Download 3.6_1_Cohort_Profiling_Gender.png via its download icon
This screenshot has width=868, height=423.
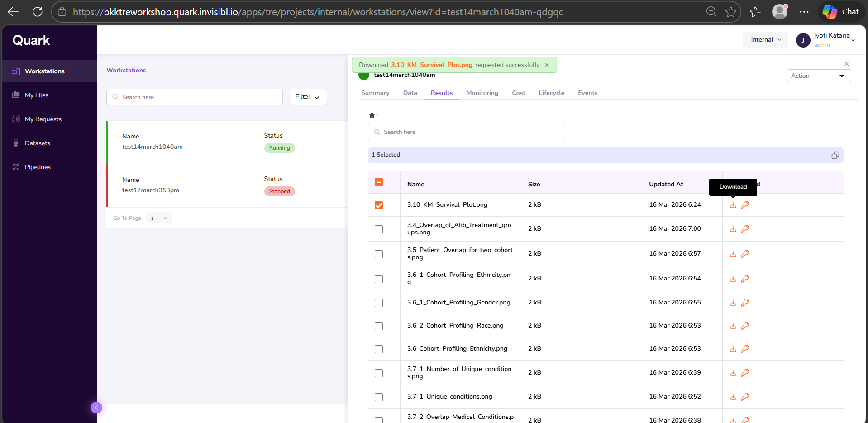[x=733, y=303]
